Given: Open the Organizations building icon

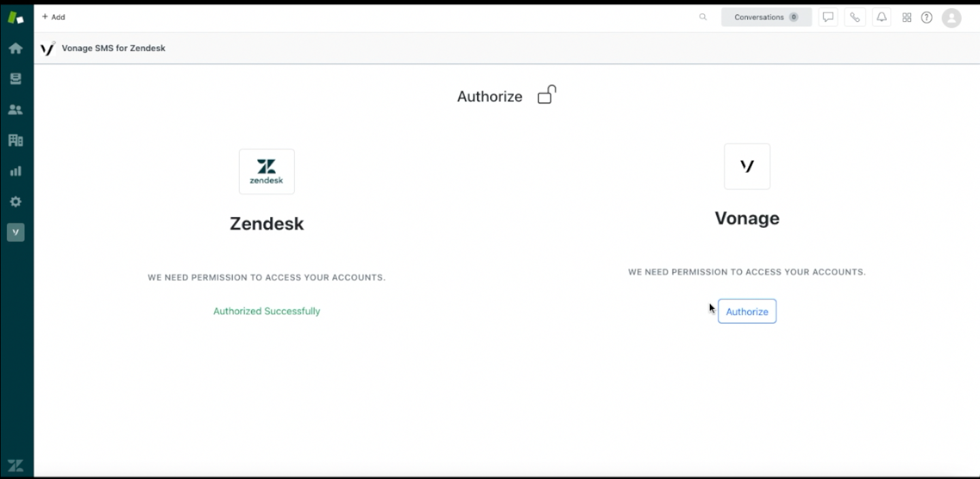Looking at the screenshot, I should point(16,140).
